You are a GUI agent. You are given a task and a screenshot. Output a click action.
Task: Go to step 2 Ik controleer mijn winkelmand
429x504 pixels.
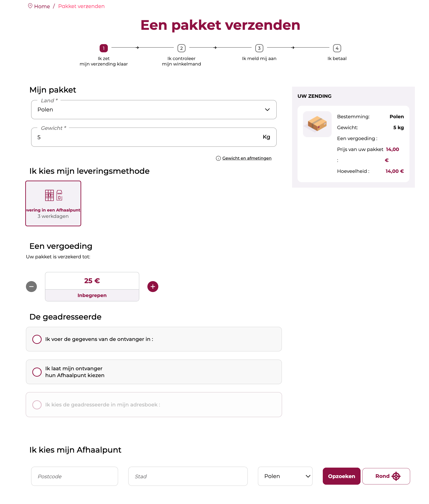click(x=182, y=48)
